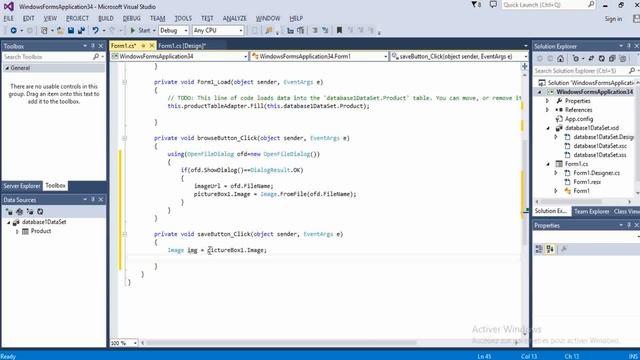Click the code editor horizontal scrollbar
640x360 pixels.
[281, 343]
